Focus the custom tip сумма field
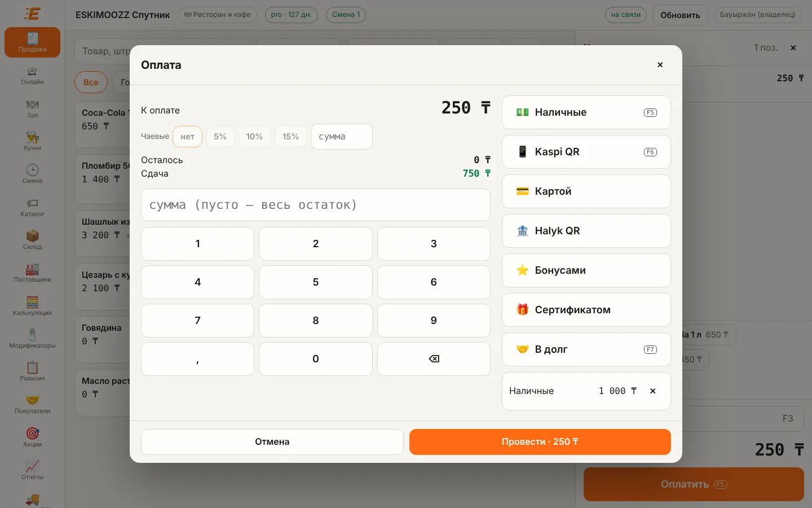The image size is (812, 508). (341, 137)
